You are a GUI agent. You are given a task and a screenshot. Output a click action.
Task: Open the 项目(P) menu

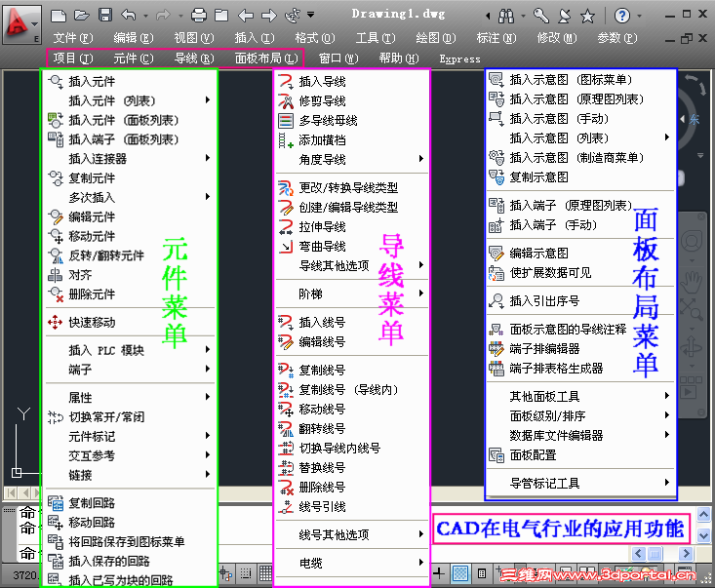point(73,59)
